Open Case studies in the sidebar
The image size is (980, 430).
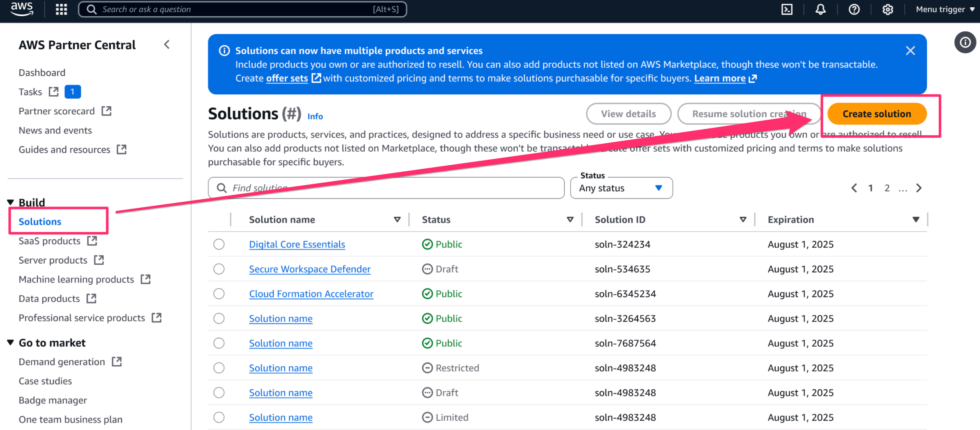(x=45, y=381)
